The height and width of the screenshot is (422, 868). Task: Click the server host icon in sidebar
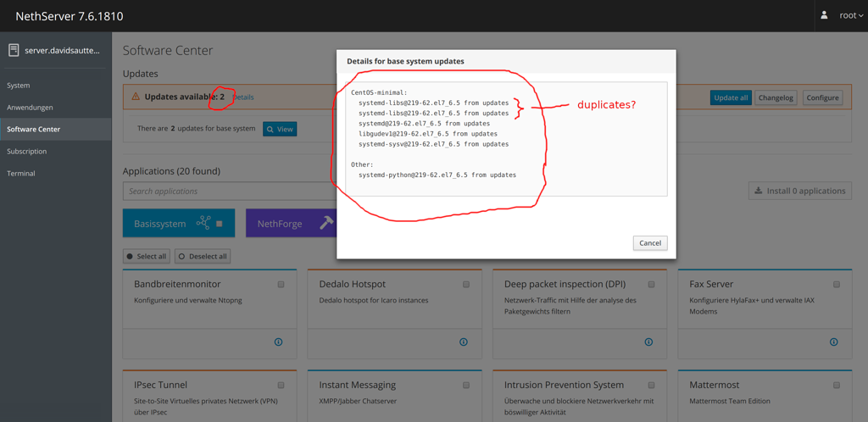click(14, 50)
